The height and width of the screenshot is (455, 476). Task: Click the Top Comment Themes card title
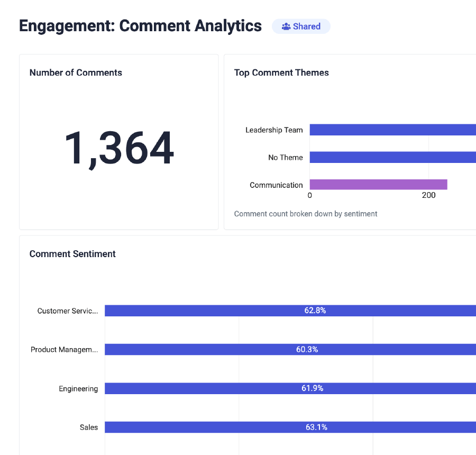pos(281,72)
